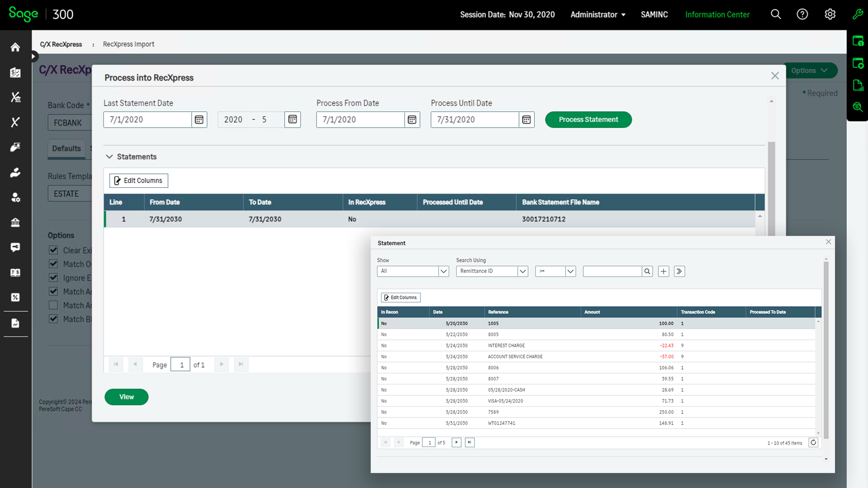Screen dimensions: 868x488
Task: Click the percent icon in the left sidebar
Action: 15,297
